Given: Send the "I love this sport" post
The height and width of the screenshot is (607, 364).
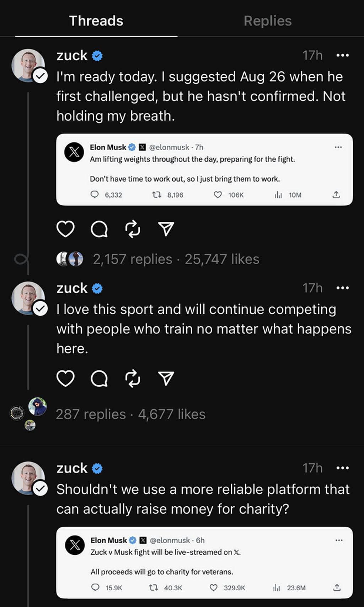Looking at the screenshot, I should click(x=166, y=378).
